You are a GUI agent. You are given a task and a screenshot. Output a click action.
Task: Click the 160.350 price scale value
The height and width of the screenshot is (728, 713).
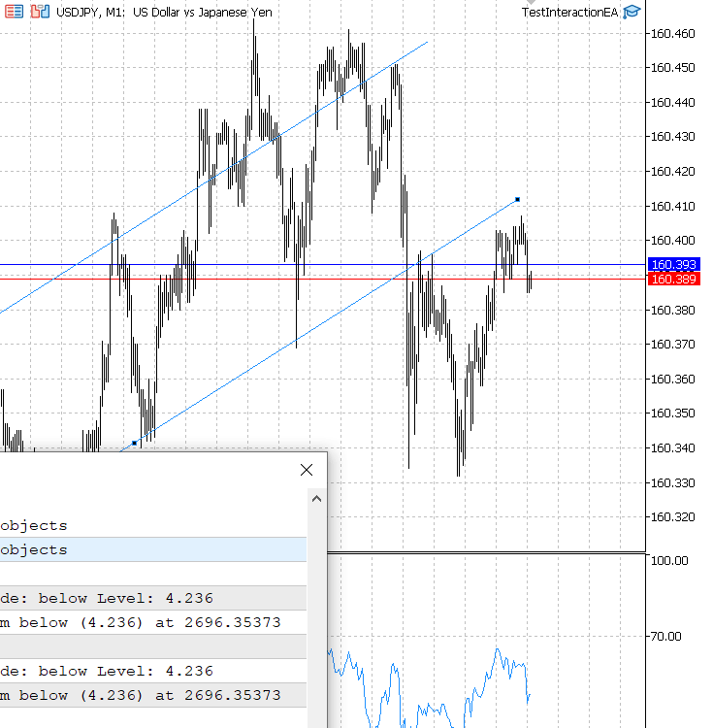(x=672, y=414)
